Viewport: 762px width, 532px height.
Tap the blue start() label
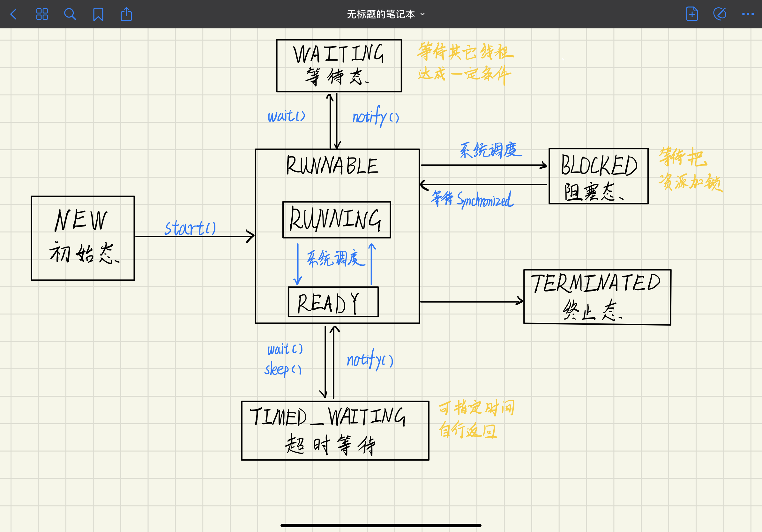pos(190,228)
